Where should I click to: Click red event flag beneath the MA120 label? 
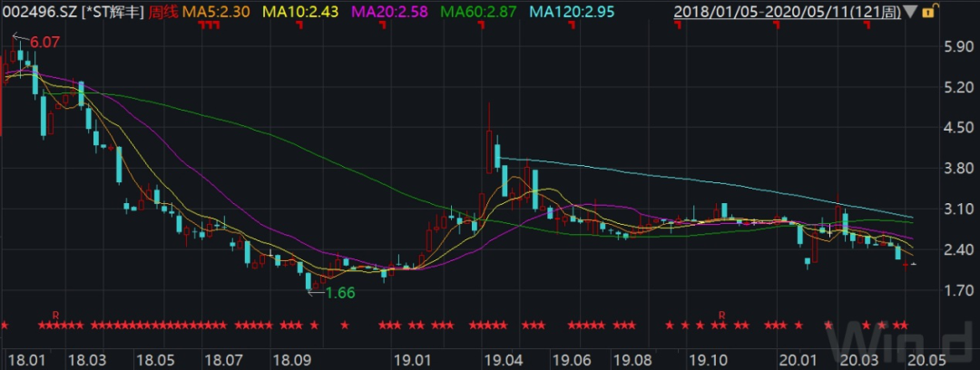point(572,24)
